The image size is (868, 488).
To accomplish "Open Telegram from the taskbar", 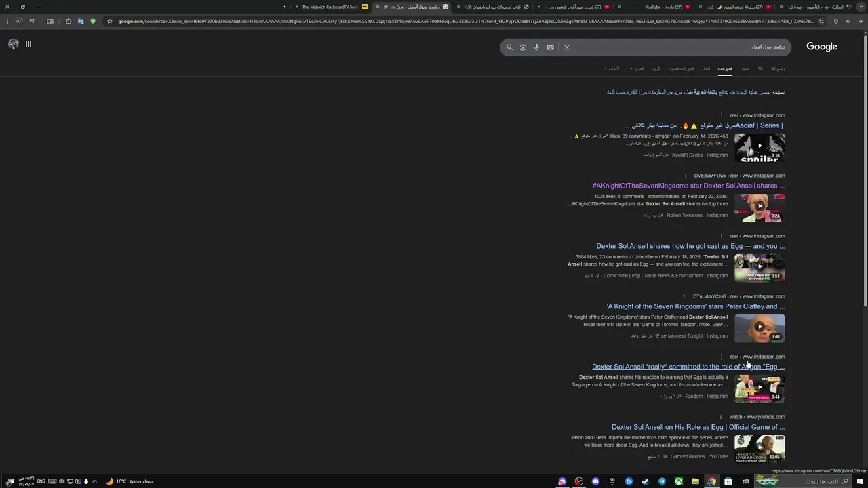I will point(662,481).
